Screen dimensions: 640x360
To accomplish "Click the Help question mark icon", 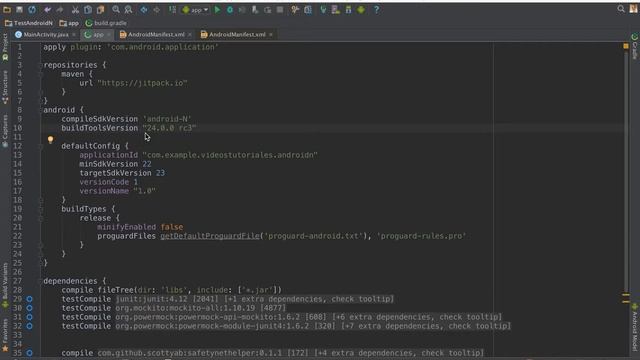I will (x=376, y=9).
